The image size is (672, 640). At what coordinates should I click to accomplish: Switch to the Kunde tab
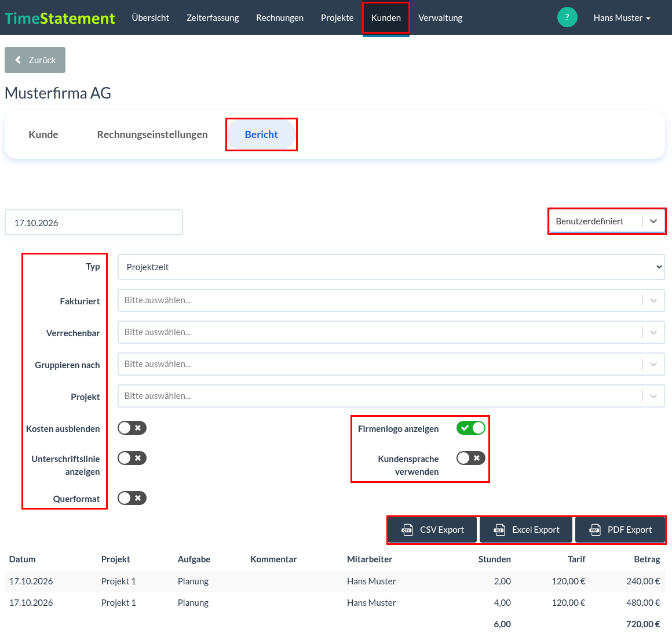[43, 134]
